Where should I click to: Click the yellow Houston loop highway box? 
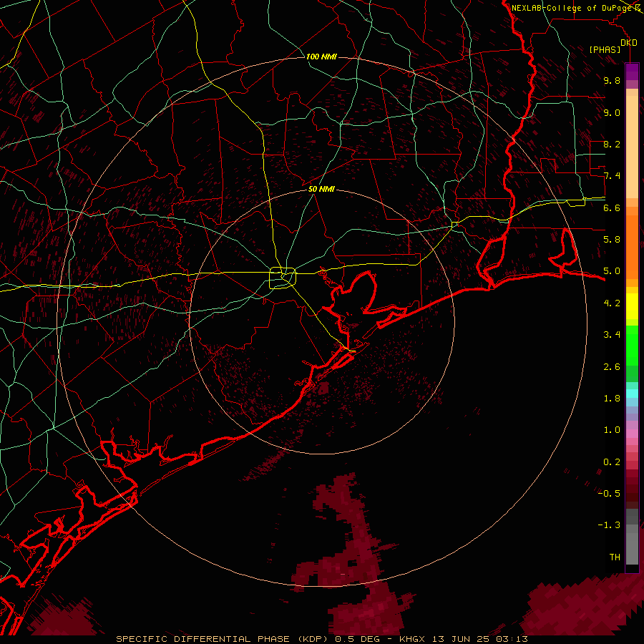coord(283,278)
